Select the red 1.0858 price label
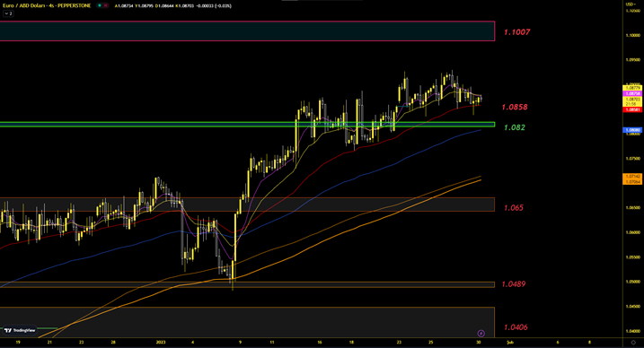 515,107
